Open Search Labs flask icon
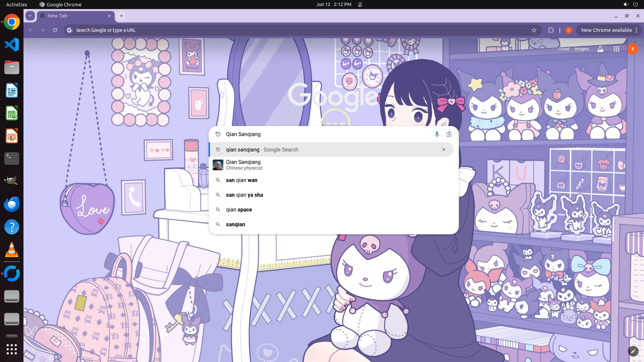 tap(600, 49)
